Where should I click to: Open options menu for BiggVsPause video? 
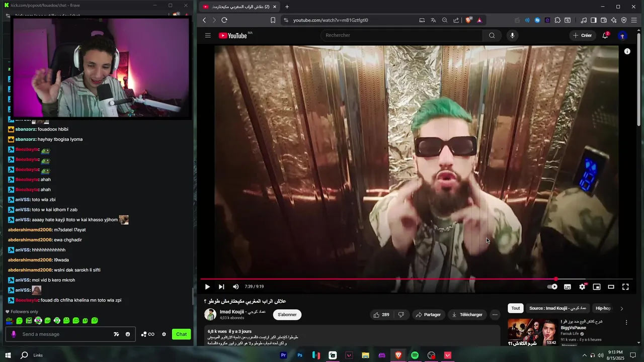point(626,322)
